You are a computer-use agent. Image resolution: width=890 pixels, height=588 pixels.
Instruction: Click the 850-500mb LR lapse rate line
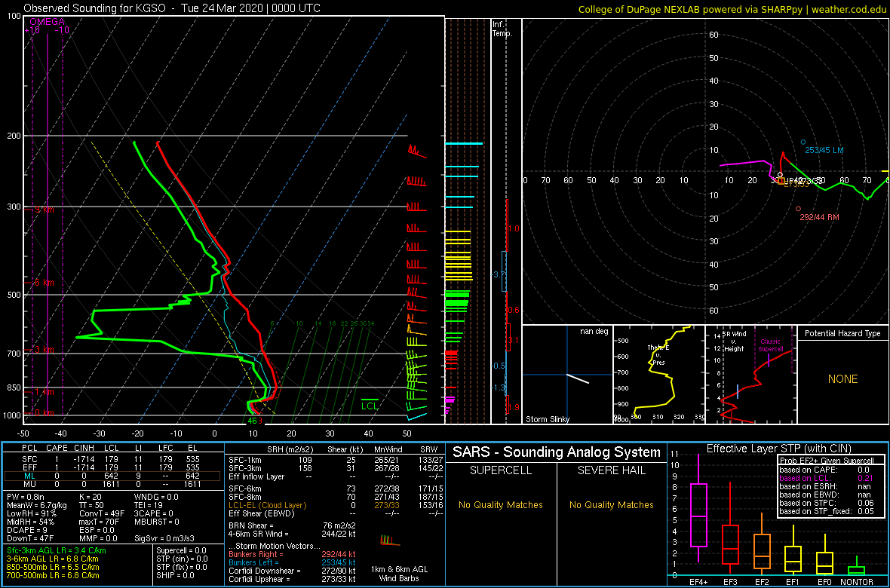pyautogui.click(x=54, y=567)
